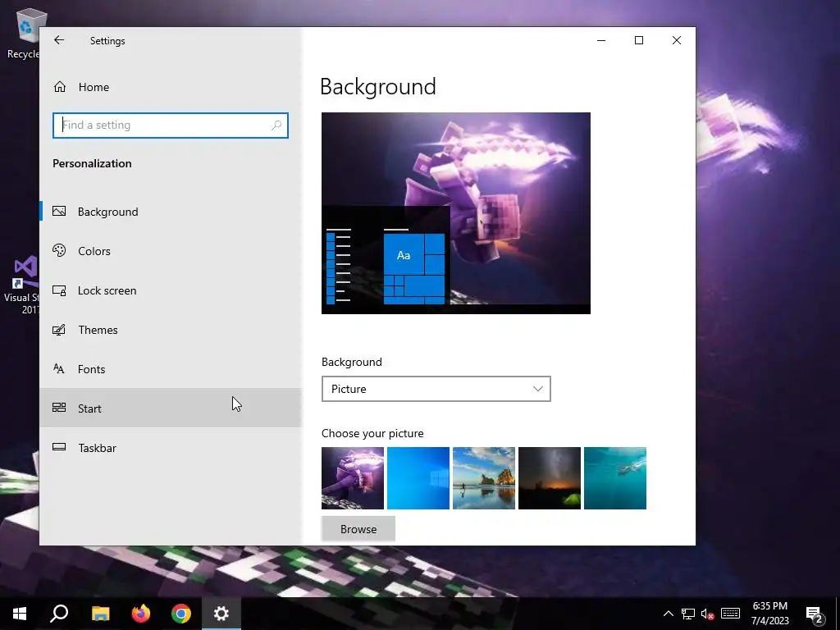840x630 pixels.
Task: Click the large background preview image
Action: (456, 213)
